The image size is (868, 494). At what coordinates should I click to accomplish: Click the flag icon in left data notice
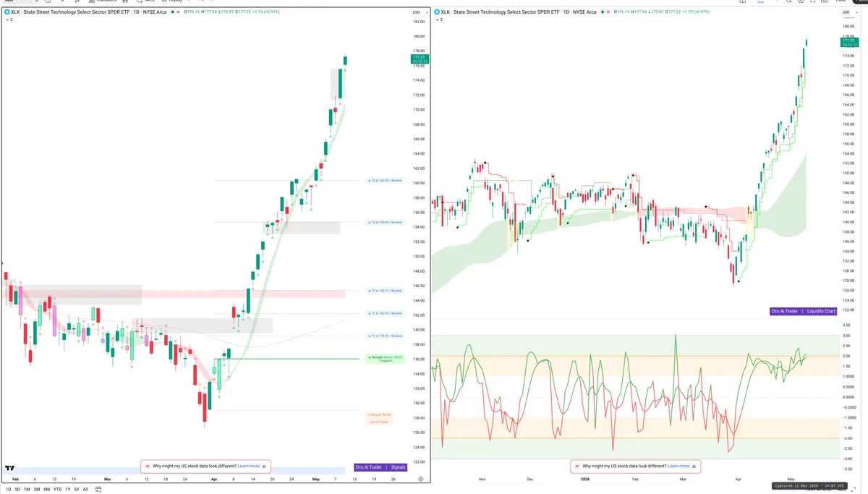click(x=148, y=467)
